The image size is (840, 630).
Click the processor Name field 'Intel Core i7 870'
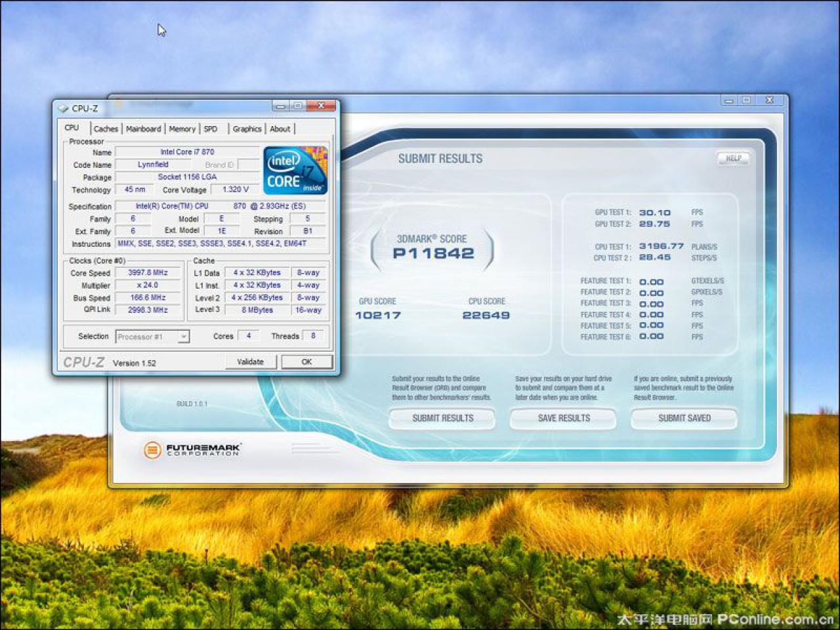point(187,152)
